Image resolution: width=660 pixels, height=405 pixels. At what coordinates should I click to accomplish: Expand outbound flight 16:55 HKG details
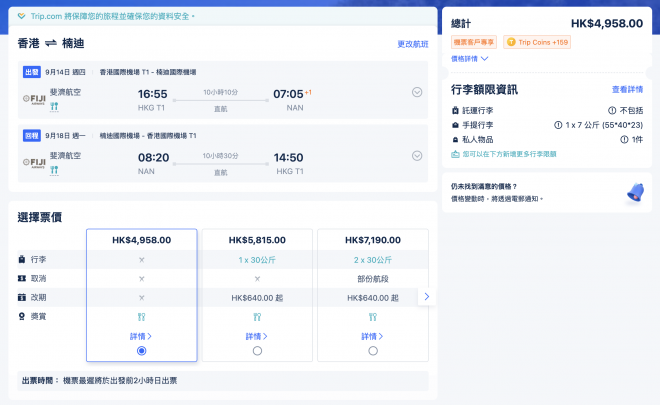click(x=417, y=93)
